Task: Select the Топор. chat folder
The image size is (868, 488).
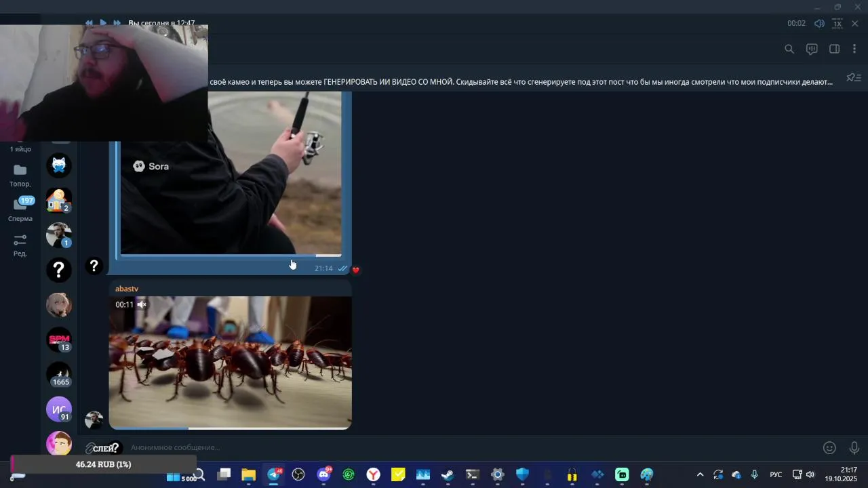Action: [x=20, y=176]
